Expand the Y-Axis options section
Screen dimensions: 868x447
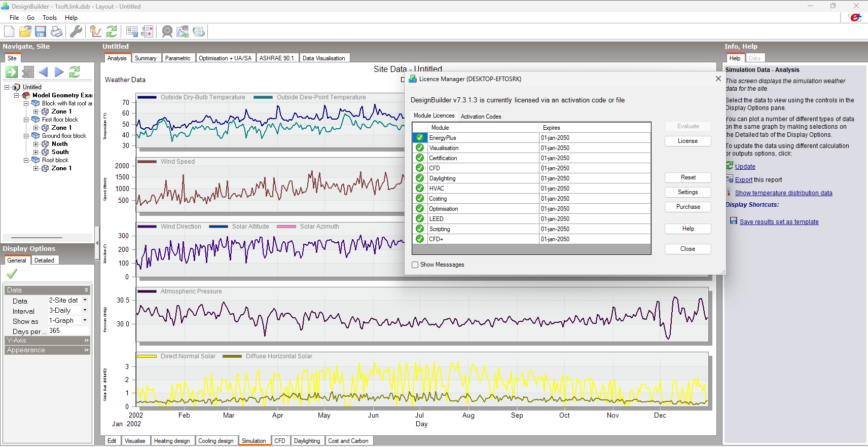point(47,341)
